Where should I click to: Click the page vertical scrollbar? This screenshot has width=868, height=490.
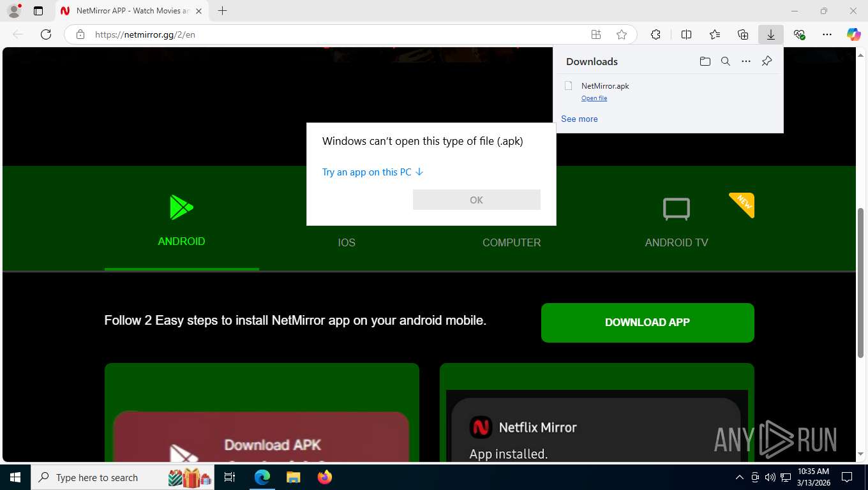(861, 282)
